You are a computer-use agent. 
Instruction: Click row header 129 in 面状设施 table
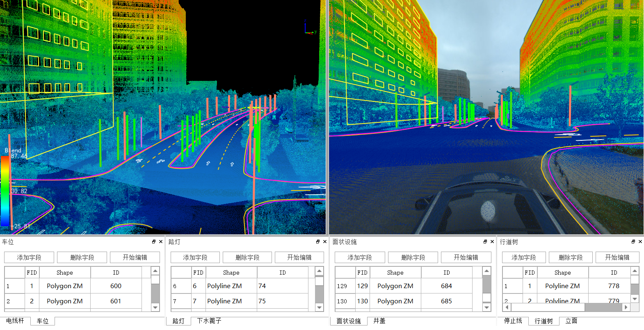(345, 286)
